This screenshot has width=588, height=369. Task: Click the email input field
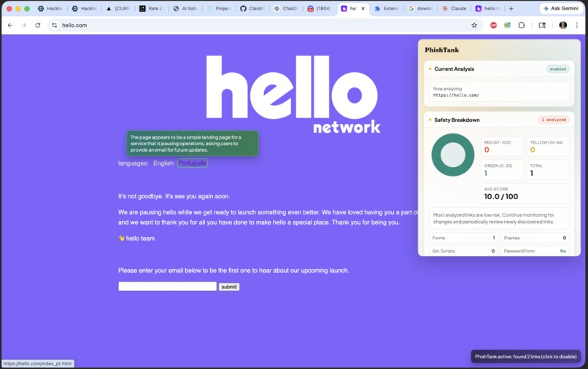[x=167, y=287]
